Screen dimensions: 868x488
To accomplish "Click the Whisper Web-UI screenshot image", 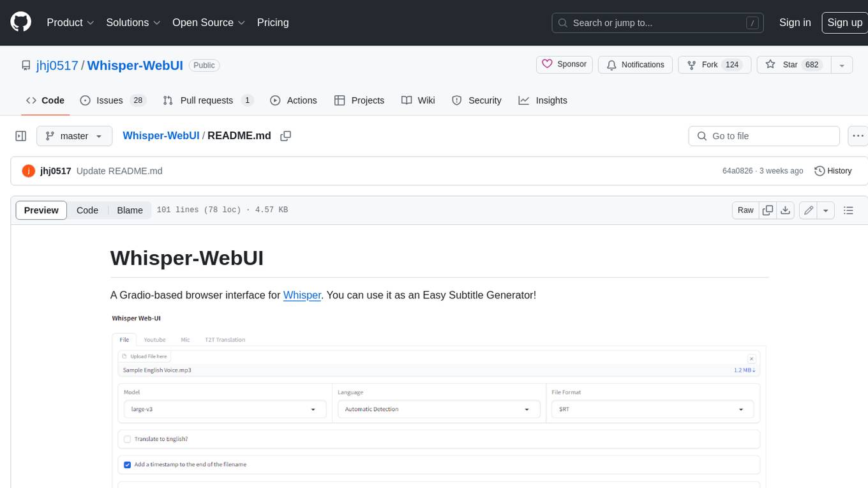I will point(439,399).
